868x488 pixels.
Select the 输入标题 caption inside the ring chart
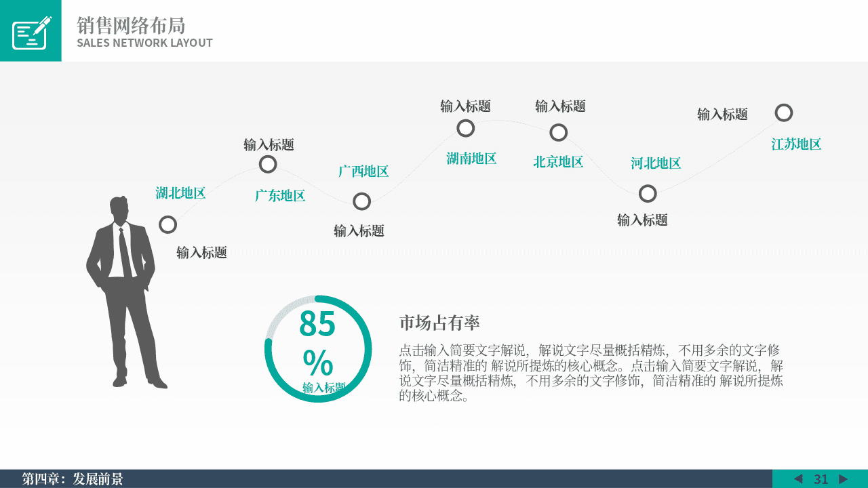[x=324, y=388]
